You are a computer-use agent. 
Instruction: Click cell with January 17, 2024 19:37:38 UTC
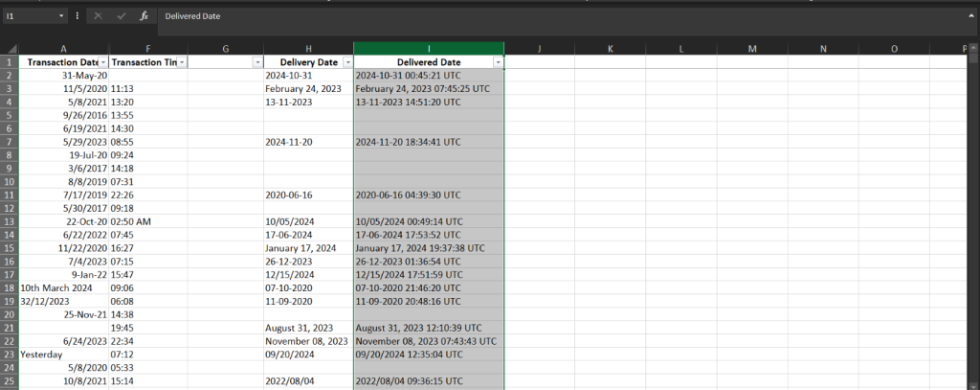point(429,248)
